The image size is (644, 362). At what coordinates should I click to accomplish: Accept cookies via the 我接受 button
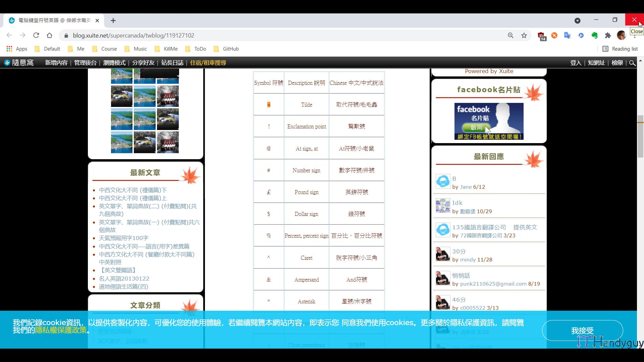click(x=583, y=330)
